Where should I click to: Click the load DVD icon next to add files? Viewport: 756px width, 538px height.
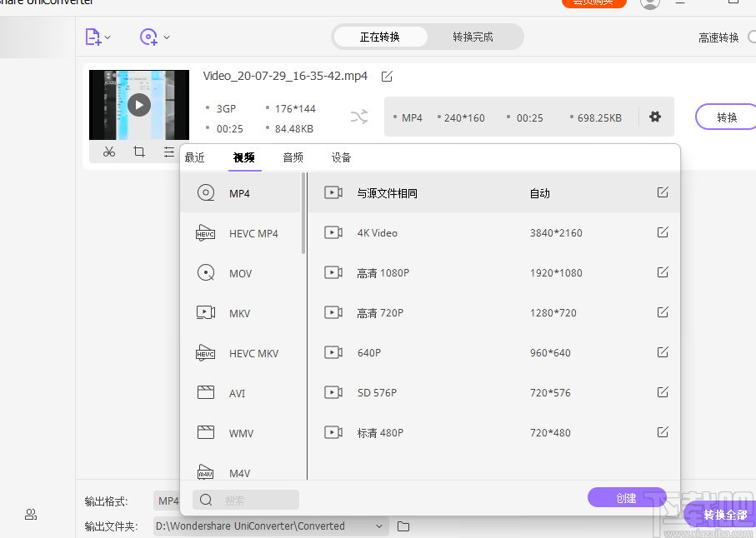click(x=147, y=37)
